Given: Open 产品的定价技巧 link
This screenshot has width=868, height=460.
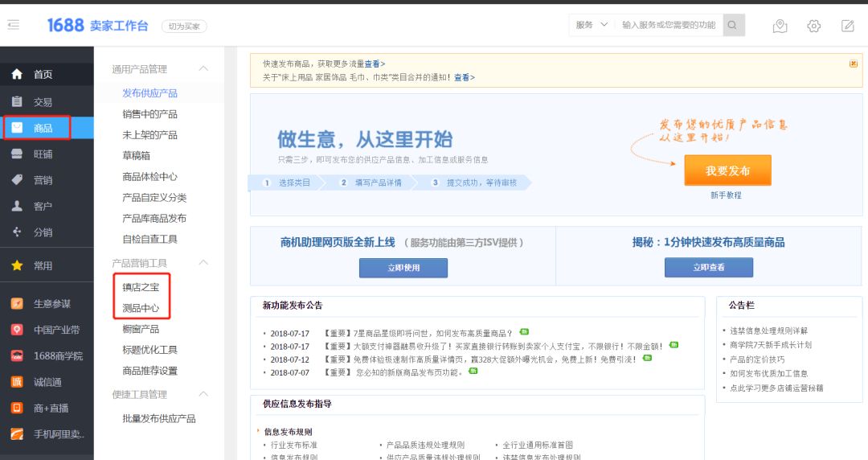Looking at the screenshot, I should (x=757, y=359).
